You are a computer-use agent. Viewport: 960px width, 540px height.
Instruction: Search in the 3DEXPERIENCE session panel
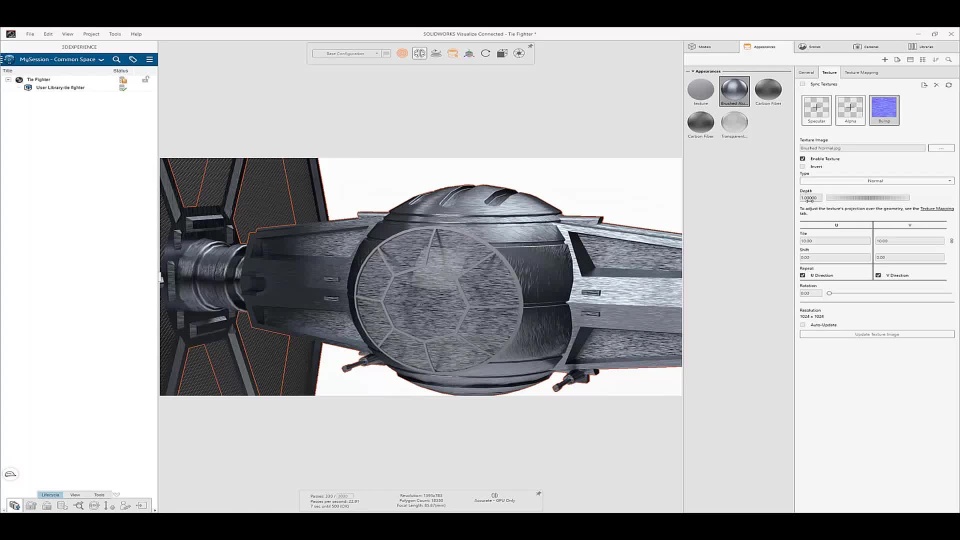[116, 59]
